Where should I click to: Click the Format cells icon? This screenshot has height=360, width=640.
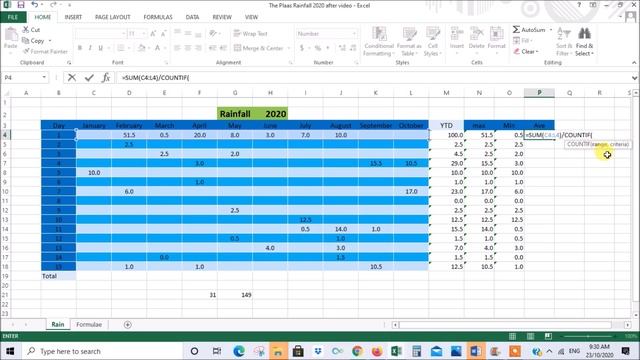point(496,34)
